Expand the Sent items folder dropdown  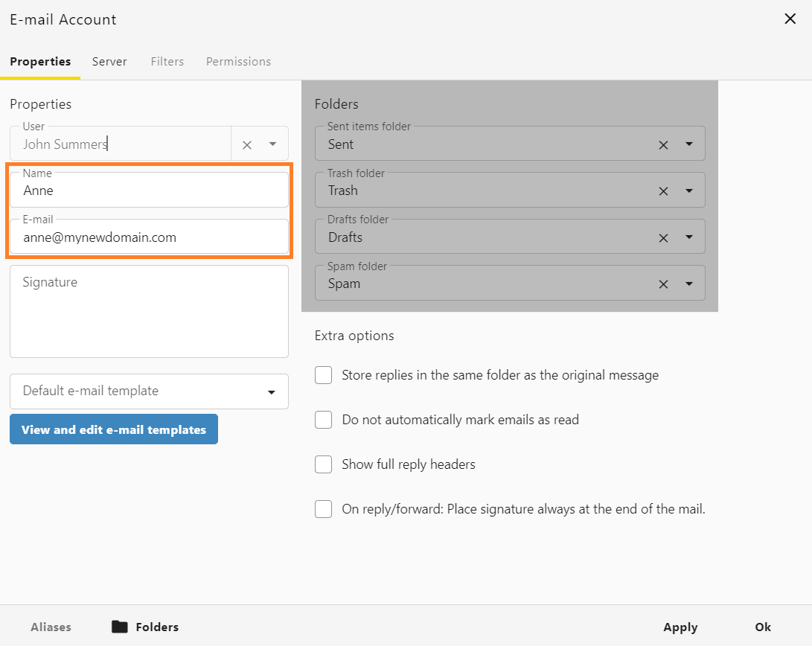[x=689, y=144]
